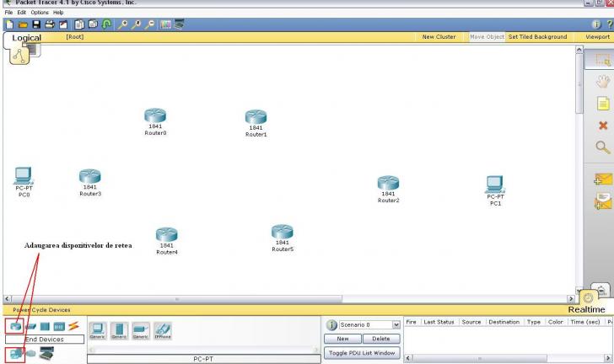
Task: Click Power Cycle Devices
Action: pyautogui.click(x=41, y=310)
